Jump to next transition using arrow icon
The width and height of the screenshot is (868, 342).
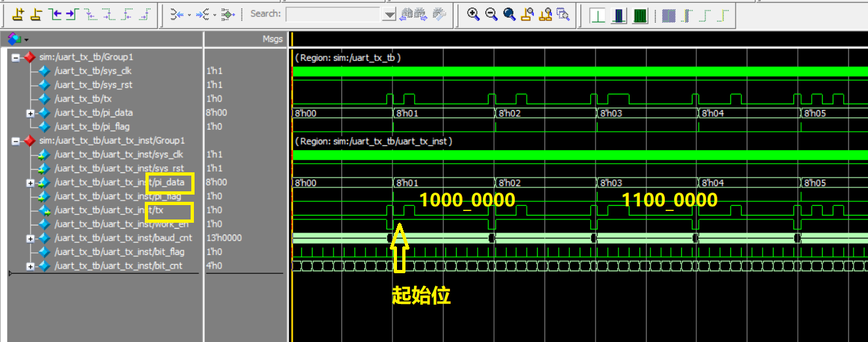point(71,14)
